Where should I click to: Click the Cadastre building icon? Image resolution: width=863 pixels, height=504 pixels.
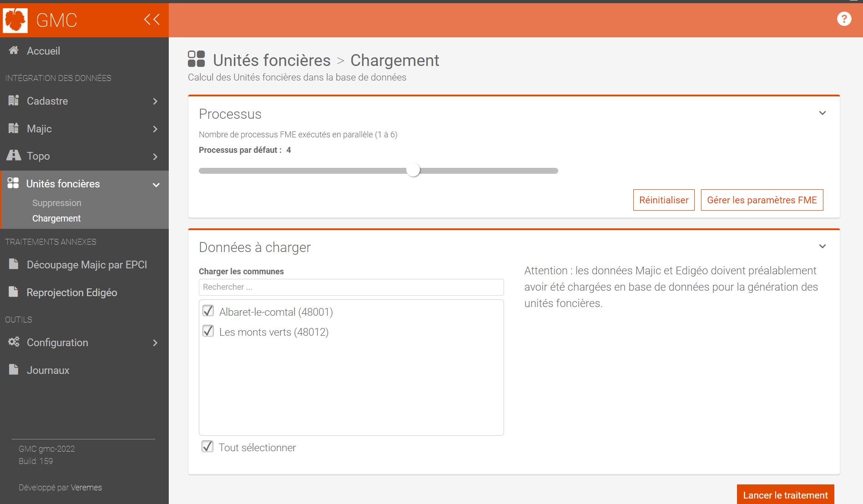click(14, 101)
